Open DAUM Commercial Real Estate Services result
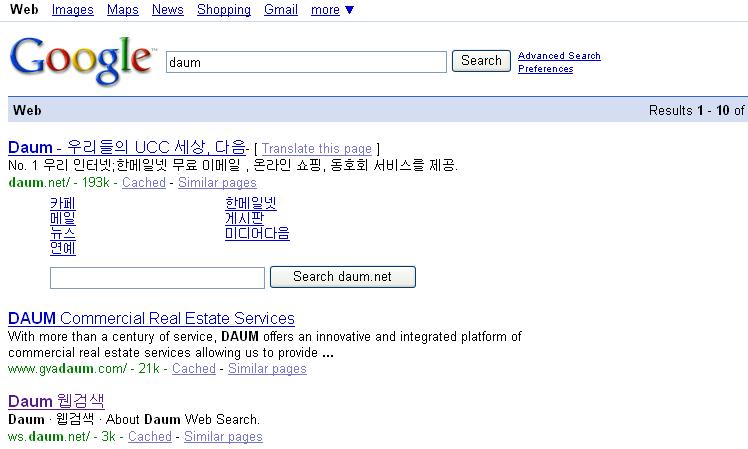The height and width of the screenshot is (449, 748). (151, 318)
